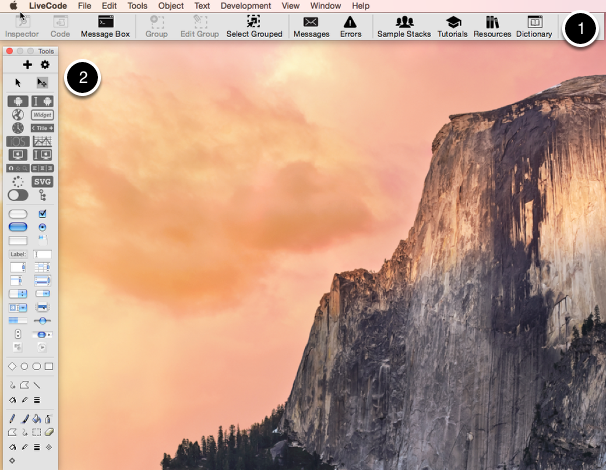
Task: Open the Apple menu
Action: pyautogui.click(x=14, y=5)
